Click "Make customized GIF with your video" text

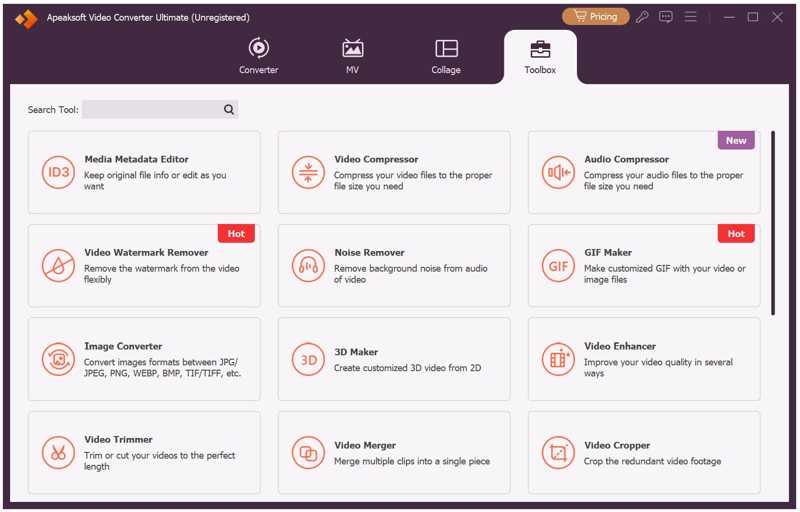[x=665, y=268]
